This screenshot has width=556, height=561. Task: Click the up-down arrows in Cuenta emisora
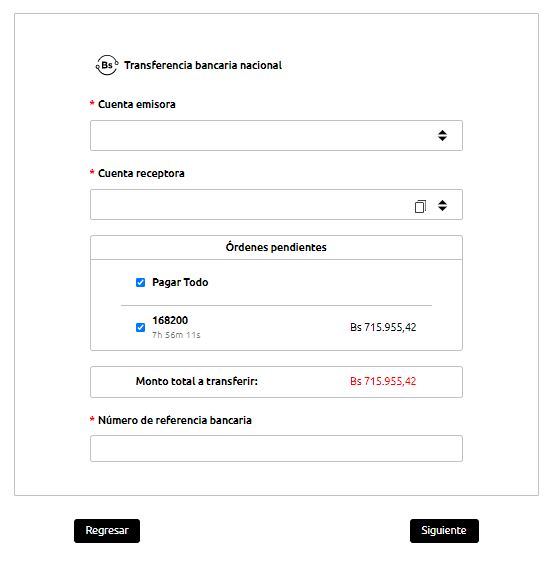point(442,136)
